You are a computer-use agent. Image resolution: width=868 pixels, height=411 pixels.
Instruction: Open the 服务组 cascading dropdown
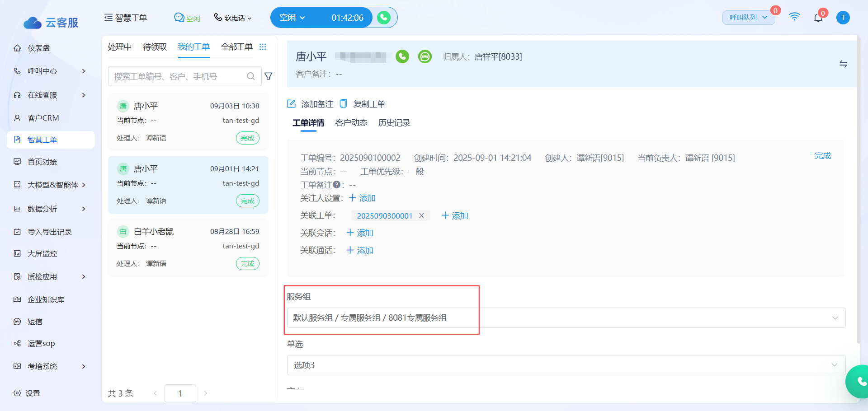click(x=566, y=318)
